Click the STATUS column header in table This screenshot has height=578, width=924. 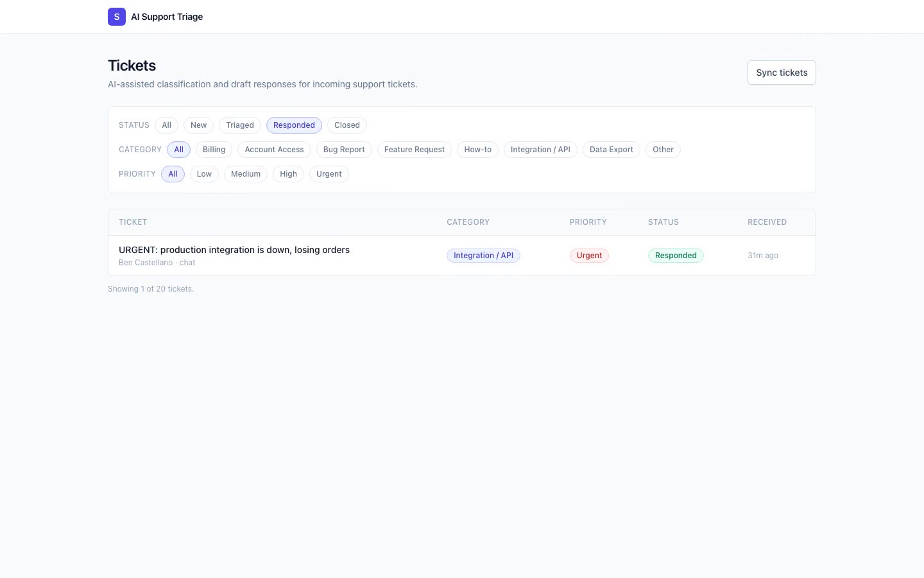[663, 222]
